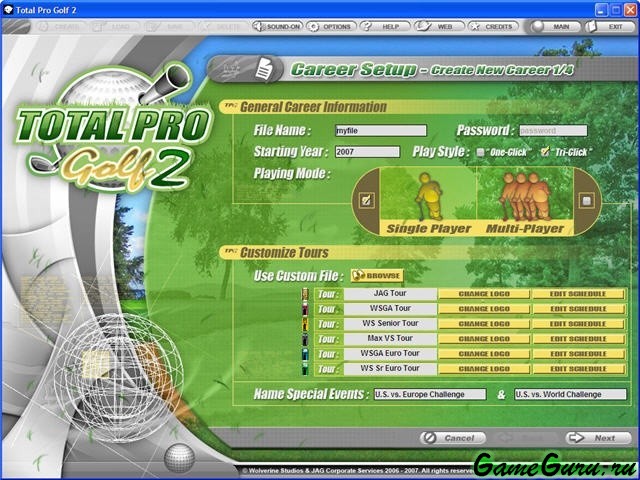
Task: Check the Multi-Player mode checkbox
Action: pyautogui.click(x=587, y=200)
